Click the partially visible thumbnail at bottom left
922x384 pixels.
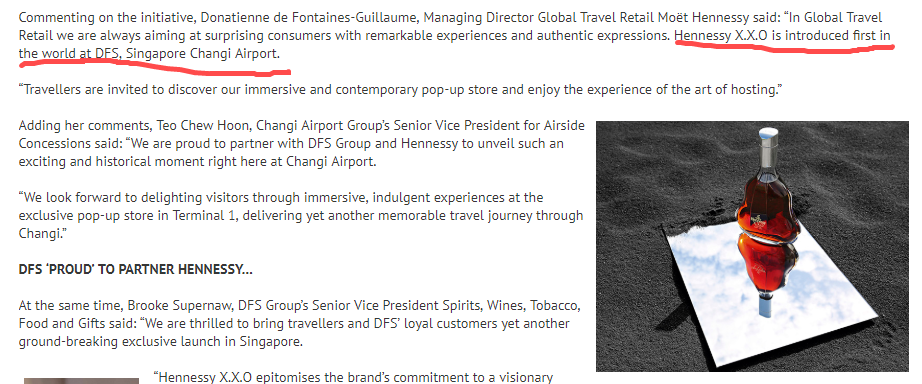[x=81, y=381]
